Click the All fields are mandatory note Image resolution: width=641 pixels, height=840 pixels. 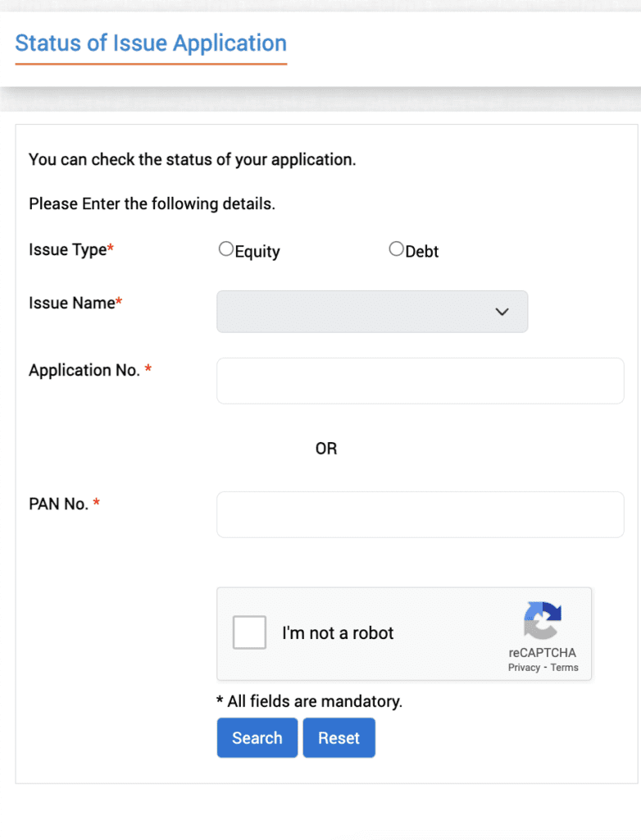pos(309,701)
